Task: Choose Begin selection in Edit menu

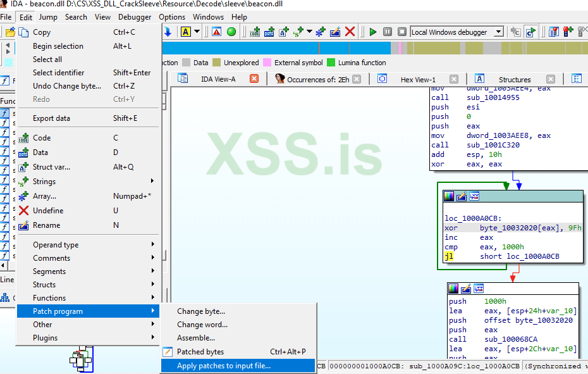Action: click(88, 46)
